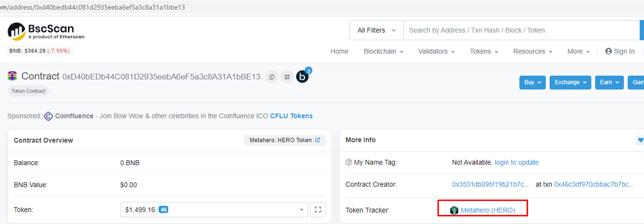Expand the Validators menu
Screen dimensions: 644x224
[436, 51]
